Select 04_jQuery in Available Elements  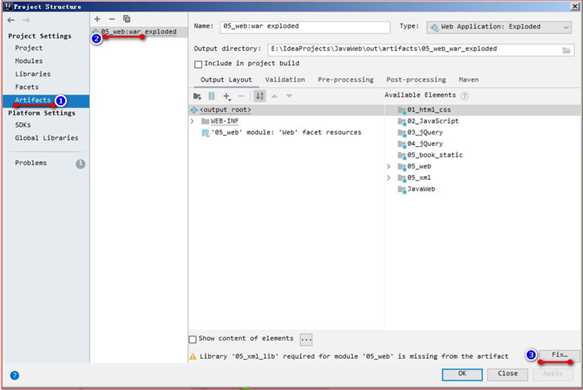(425, 144)
